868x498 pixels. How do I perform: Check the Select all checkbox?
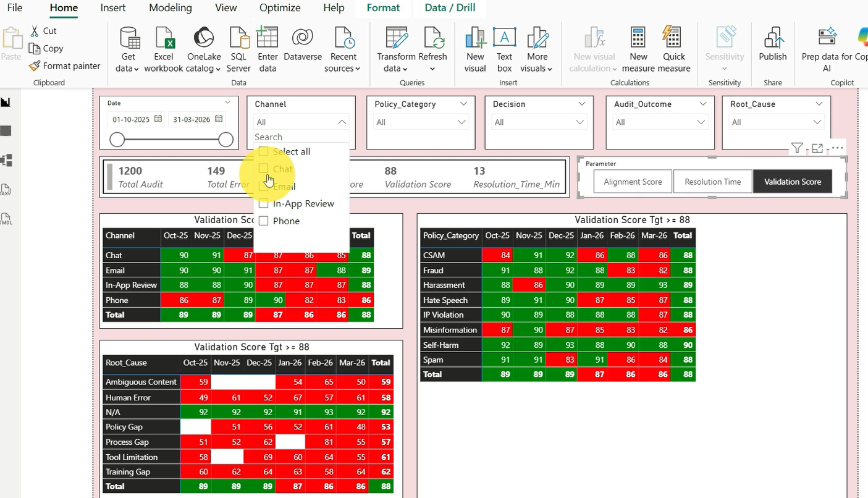pyautogui.click(x=264, y=151)
